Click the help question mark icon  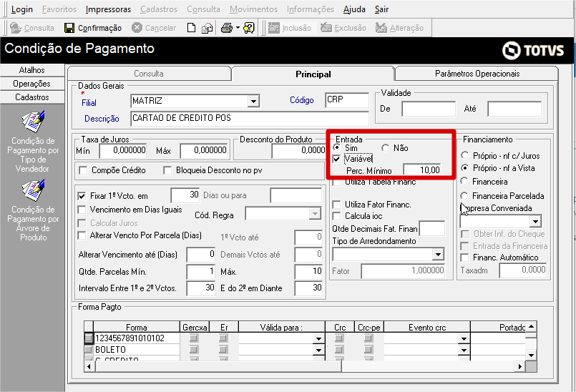(249, 28)
